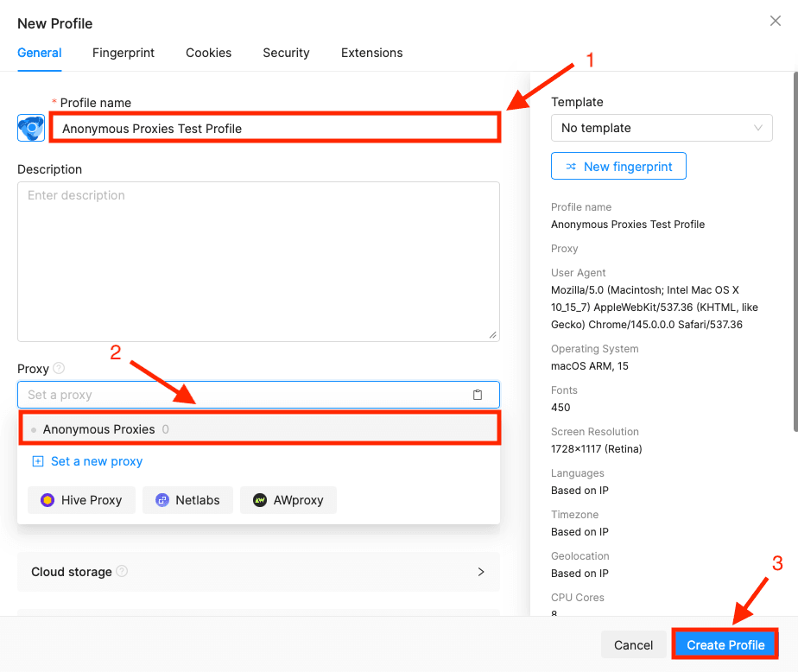Click the Cloud storage help icon
This screenshot has width=798, height=672.
tap(122, 571)
